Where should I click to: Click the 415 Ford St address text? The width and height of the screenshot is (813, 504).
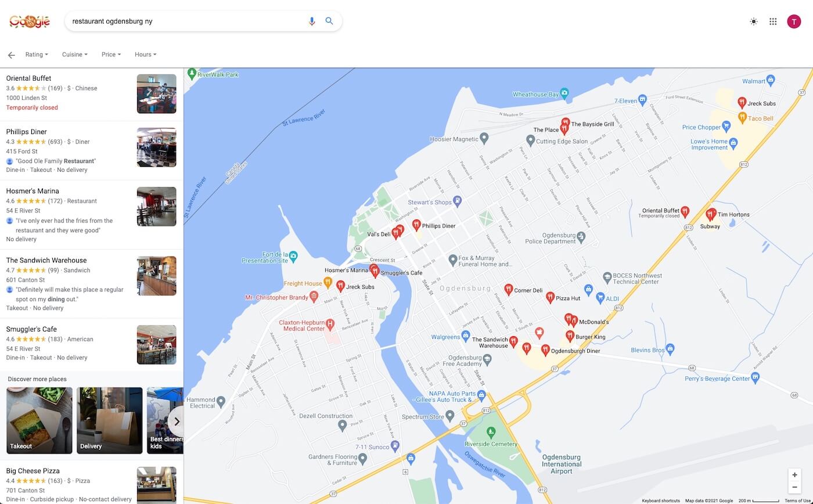pos(22,152)
